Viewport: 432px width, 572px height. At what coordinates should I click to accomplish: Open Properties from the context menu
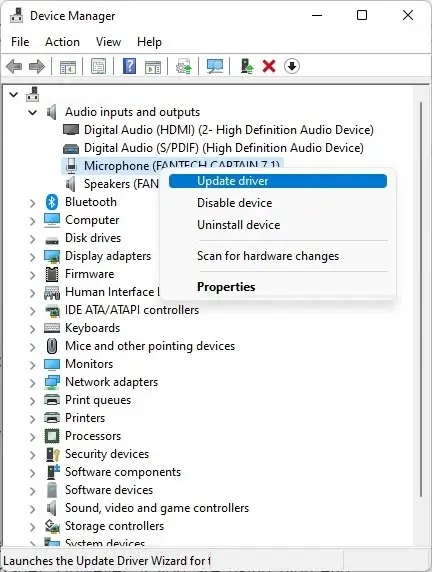pyautogui.click(x=226, y=287)
